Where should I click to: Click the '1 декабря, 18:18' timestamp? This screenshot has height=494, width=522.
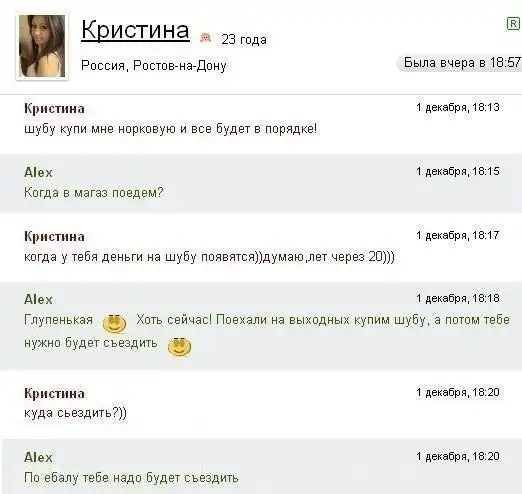(458, 298)
